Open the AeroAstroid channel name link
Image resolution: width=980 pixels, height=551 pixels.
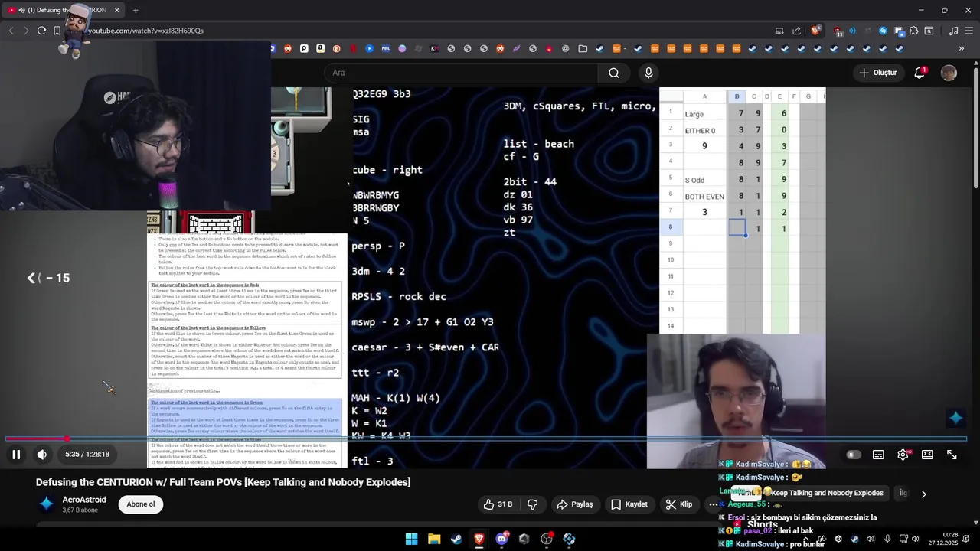point(84,500)
